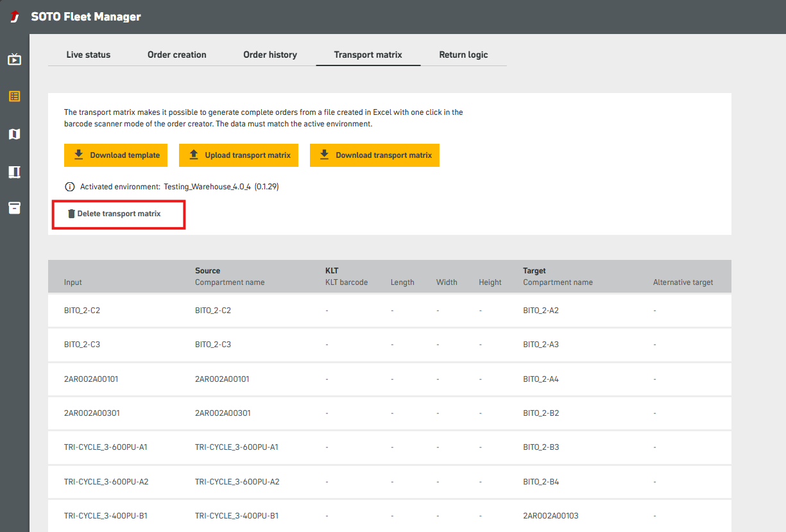The height and width of the screenshot is (532, 786).
Task: Open the shelf layout sidebar icon
Action: tap(14, 171)
